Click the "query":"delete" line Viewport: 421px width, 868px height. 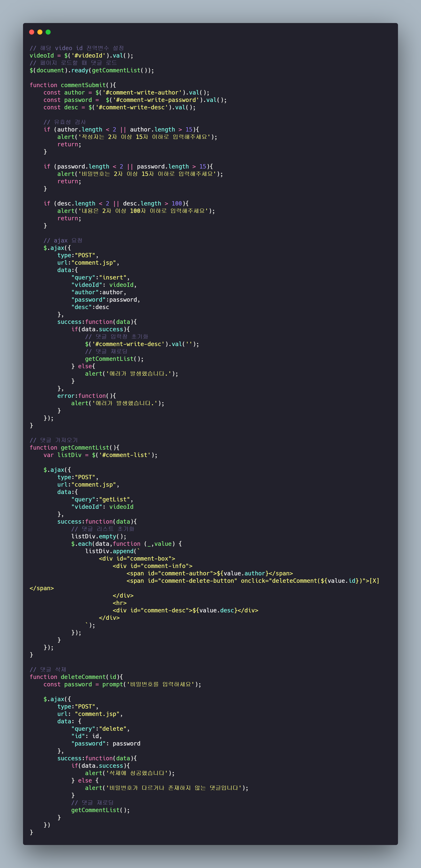point(100,729)
